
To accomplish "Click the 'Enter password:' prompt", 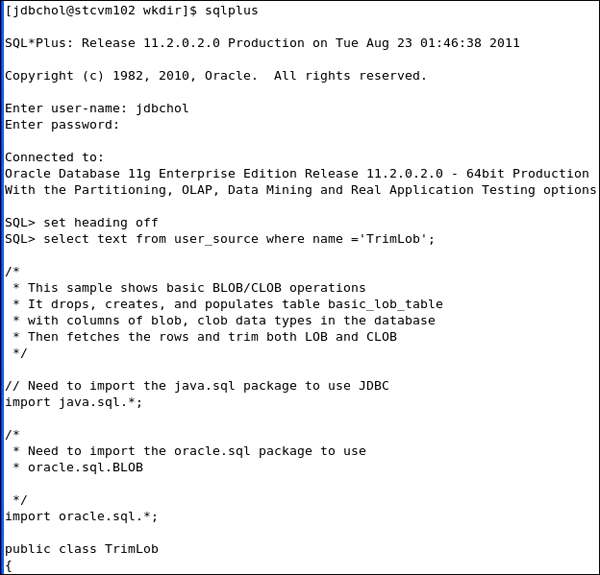I will click(62, 125).
